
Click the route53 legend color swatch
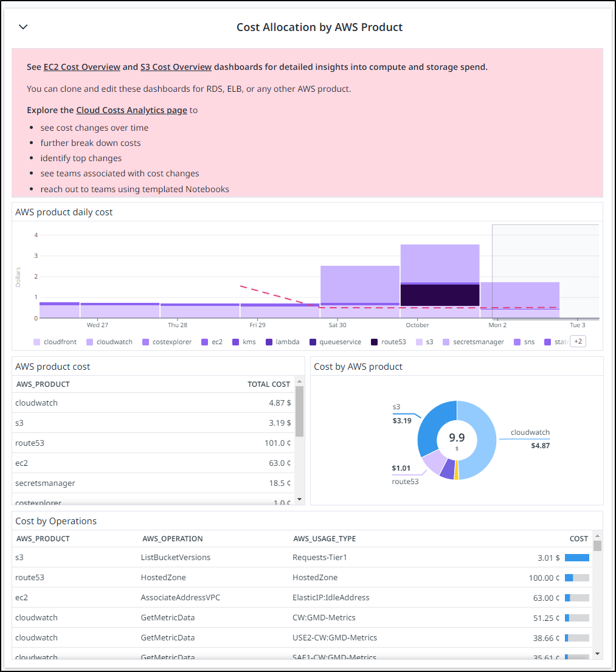[374, 342]
